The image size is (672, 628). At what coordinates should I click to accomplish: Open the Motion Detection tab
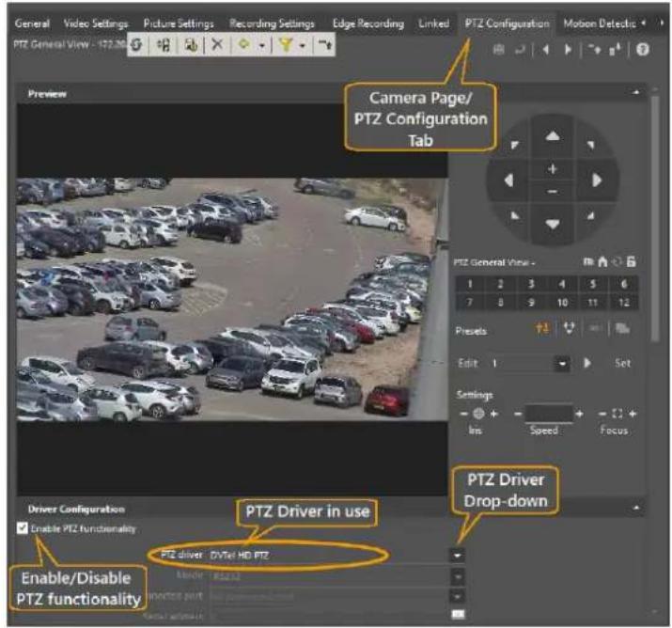(599, 24)
